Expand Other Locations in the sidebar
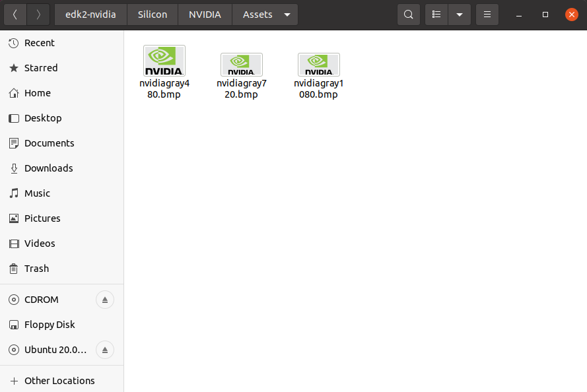 point(59,381)
